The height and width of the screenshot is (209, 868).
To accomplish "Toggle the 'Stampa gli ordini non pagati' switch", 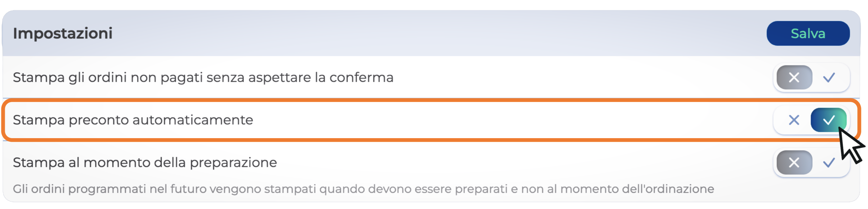I will (811, 78).
